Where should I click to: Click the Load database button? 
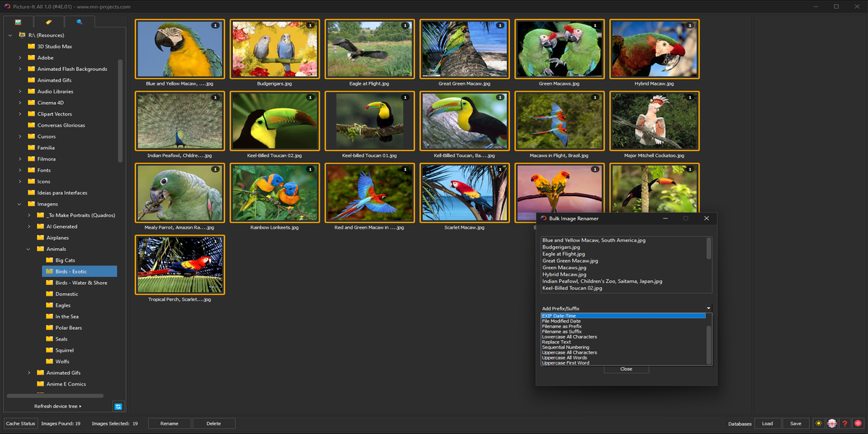tap(767, 423)
